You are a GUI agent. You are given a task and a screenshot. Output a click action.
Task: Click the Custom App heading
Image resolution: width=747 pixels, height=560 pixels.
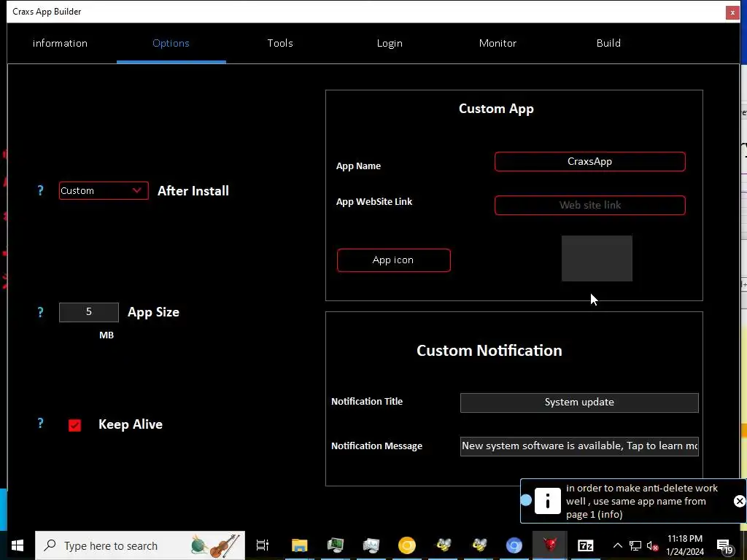coord(496,109)
